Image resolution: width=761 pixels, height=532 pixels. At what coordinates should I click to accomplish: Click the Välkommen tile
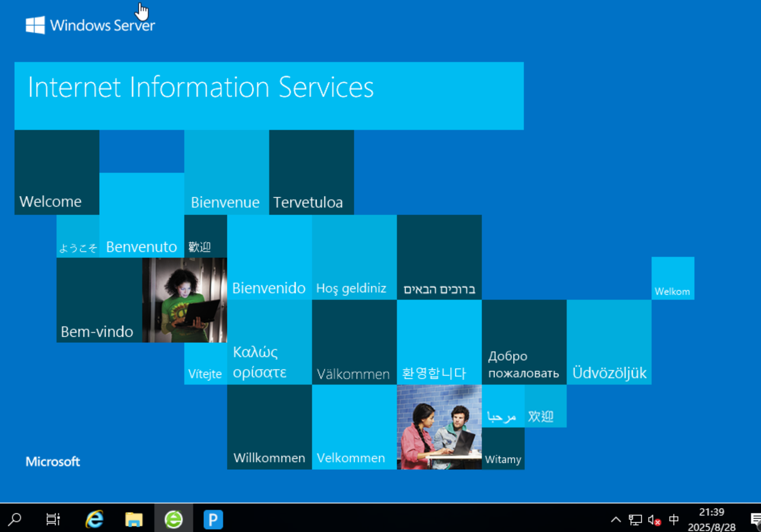[354, 342]
